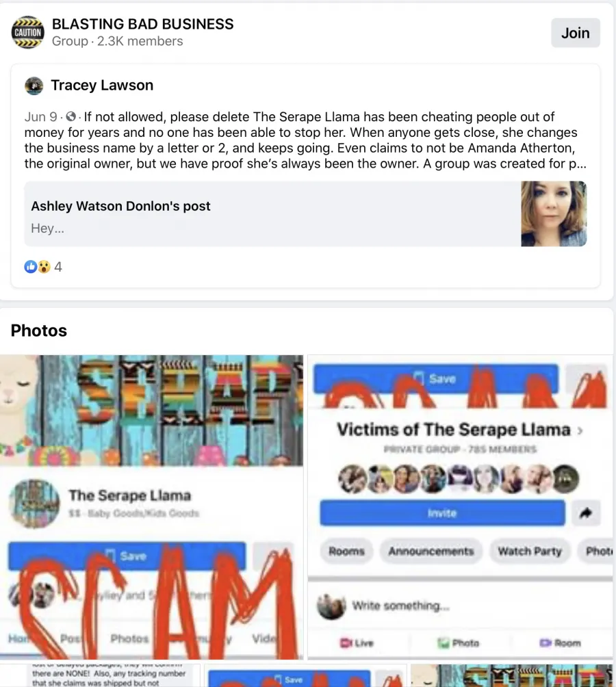The width and height of the screenshot is (616, 687).
Task: Expand the Victims of The Serape Llama chevron
Action: [x=580, y=430]
